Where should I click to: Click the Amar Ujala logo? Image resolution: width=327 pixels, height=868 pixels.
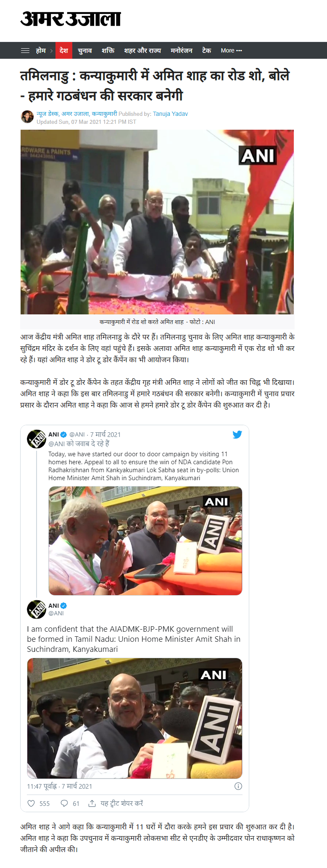point(71,19)
